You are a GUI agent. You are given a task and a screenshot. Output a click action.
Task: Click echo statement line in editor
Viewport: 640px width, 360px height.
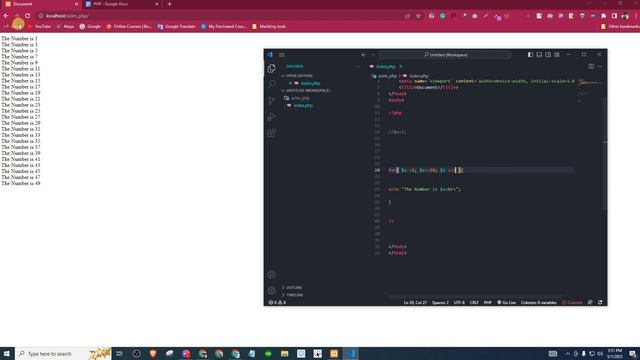[424, 189]
